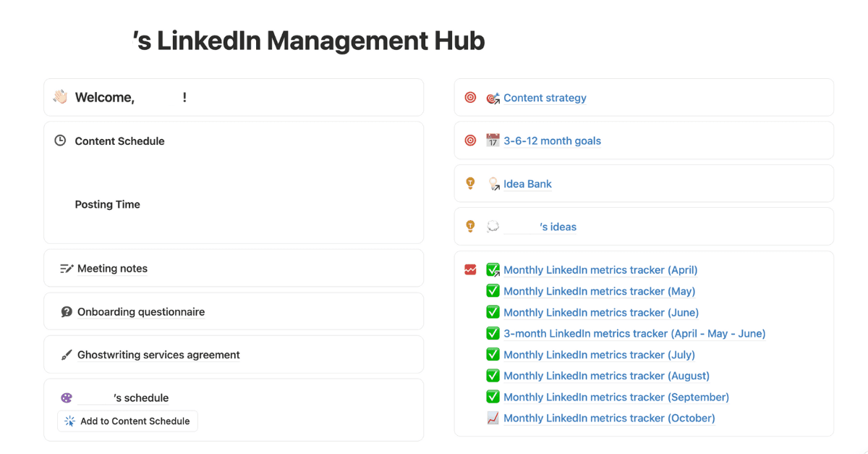Click the waving hand emoji beside Welcome
The image size is (868, 454).
tap(60, 97)
